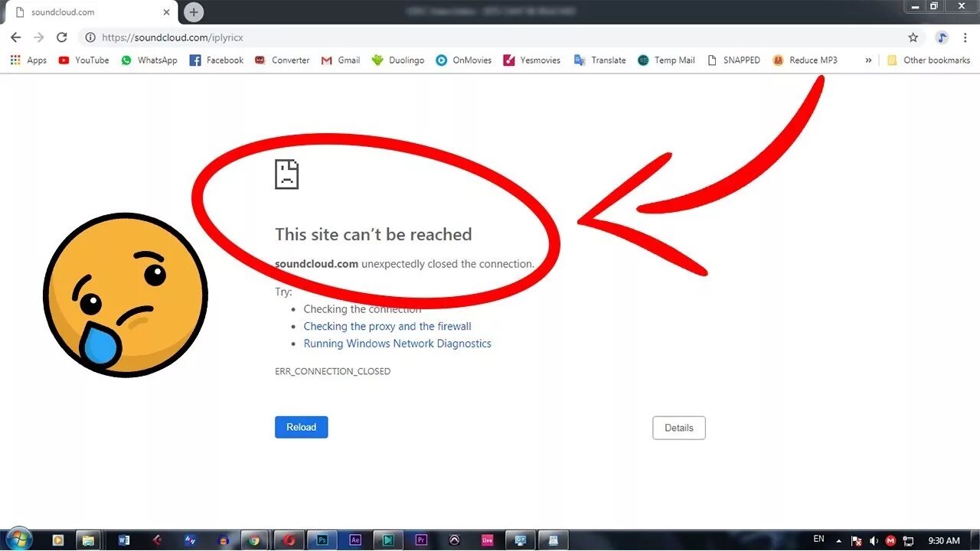Open the WhatsApp bookmark
The image size is (980, 551).
(x=149, y=60)
